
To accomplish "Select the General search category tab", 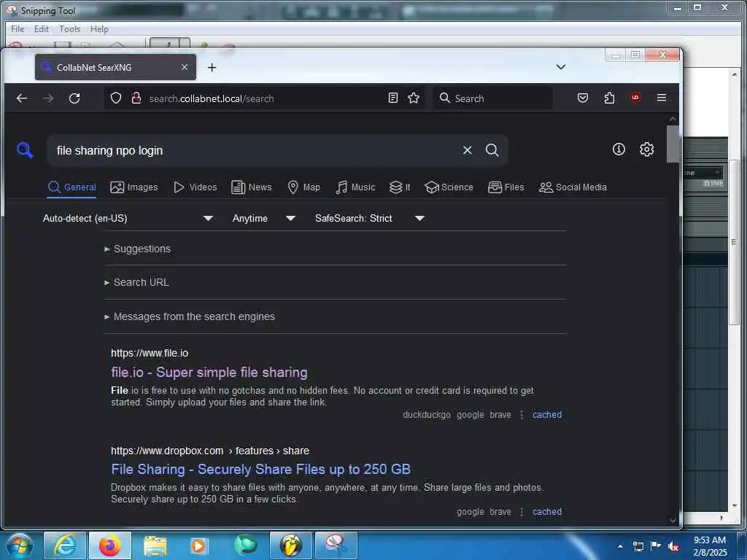I will pos(72,187).
